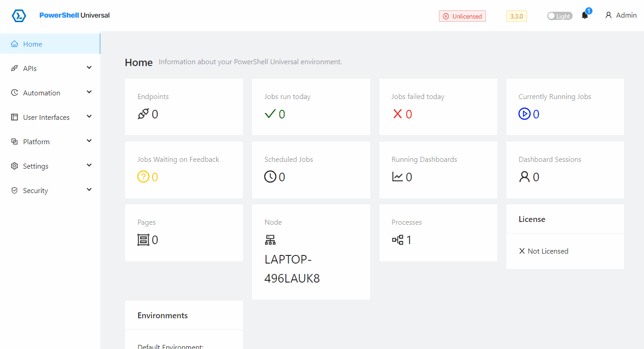Expand the APIs menu chevron
Image resolution: width=644 pixels, height=349 pixels.
point(89,67)
